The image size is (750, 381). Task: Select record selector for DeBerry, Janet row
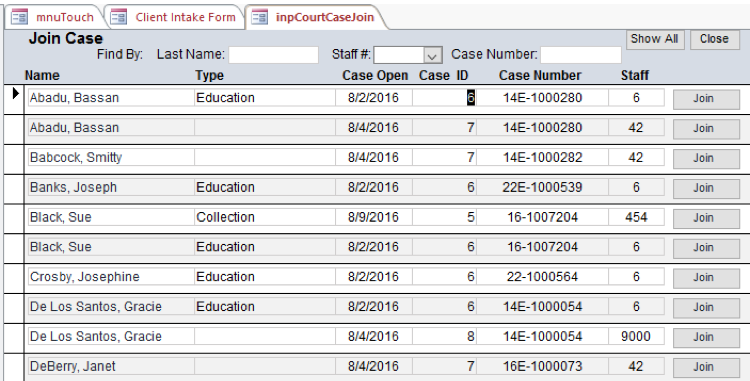14,367
